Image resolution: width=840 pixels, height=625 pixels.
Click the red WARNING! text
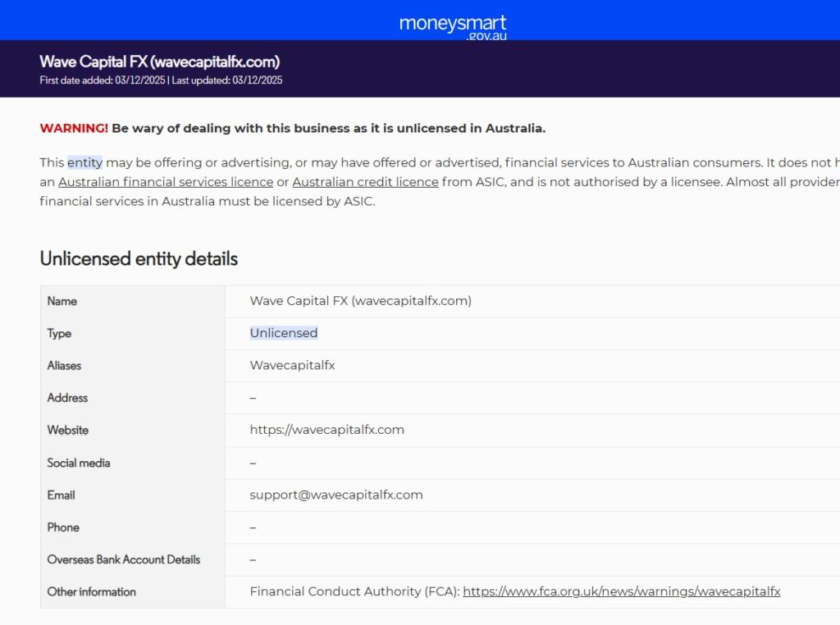(74, 128)
